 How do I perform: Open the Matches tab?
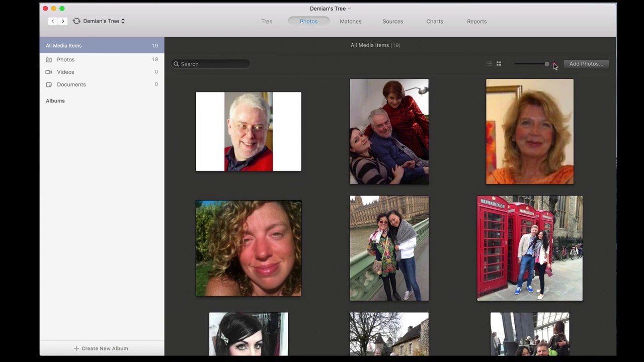point(351,21)
